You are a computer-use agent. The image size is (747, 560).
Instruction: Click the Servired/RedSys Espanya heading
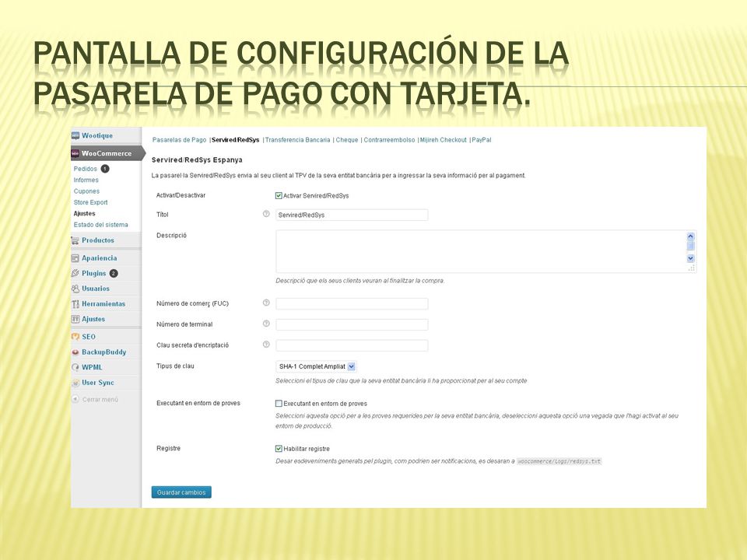[x=197, y=160]
